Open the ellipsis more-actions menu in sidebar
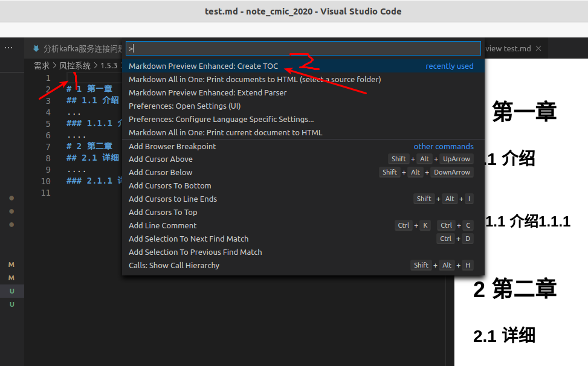This screenshot has height=366, width=588. 8,48
